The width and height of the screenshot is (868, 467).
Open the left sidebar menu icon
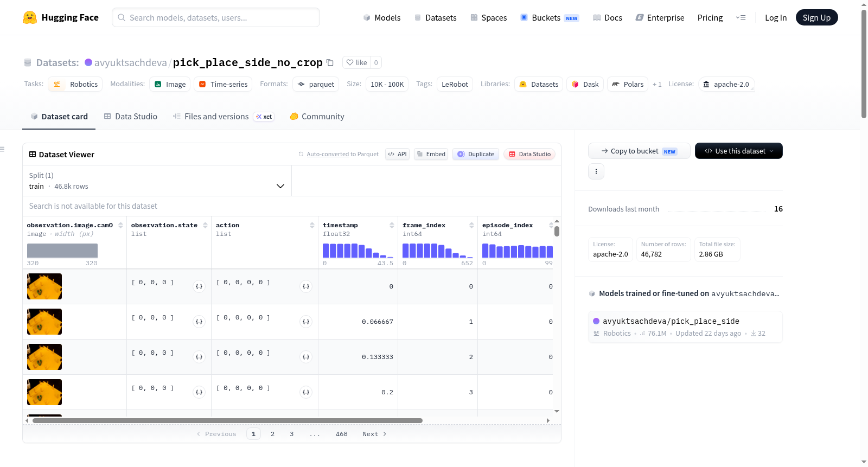point(2,149)
